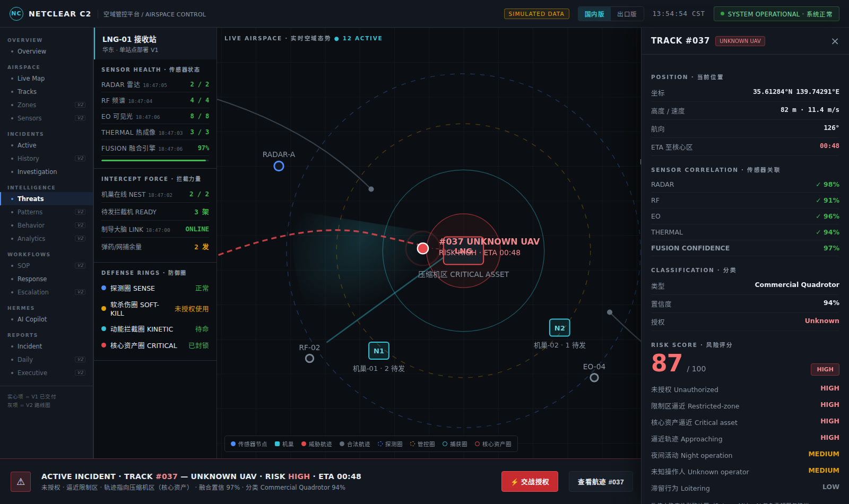Select the RF-02 sensor node
The width and height of the screenshot is (849, 504).
coord(309,359)
